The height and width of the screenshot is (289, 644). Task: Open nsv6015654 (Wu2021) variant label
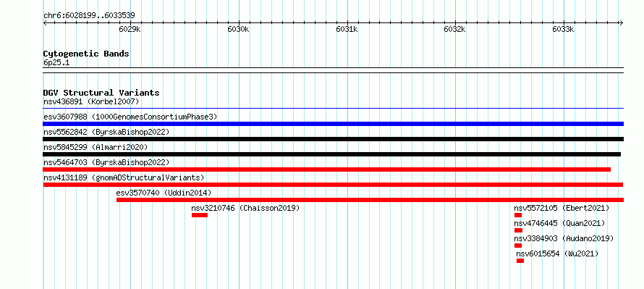557,254
